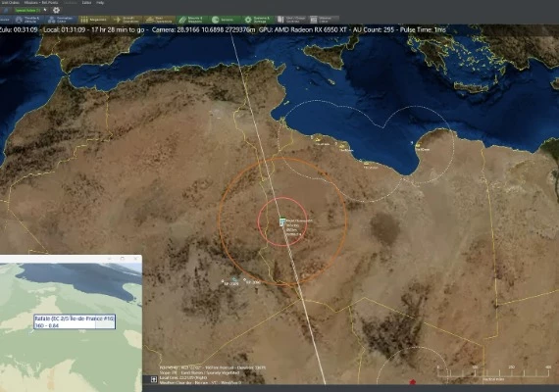Open Unit / Group doctrine button
The image size is (559, 392).
tap(291, 20)
